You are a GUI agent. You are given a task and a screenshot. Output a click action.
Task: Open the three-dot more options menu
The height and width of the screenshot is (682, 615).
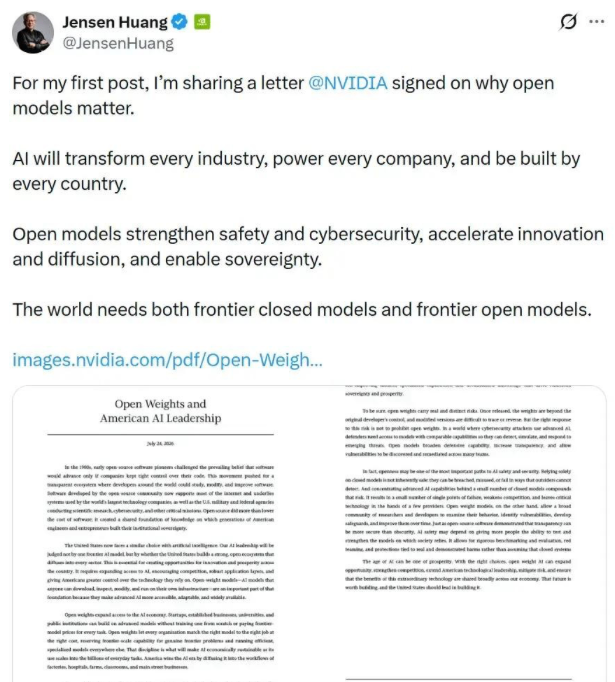click(597, 21)
